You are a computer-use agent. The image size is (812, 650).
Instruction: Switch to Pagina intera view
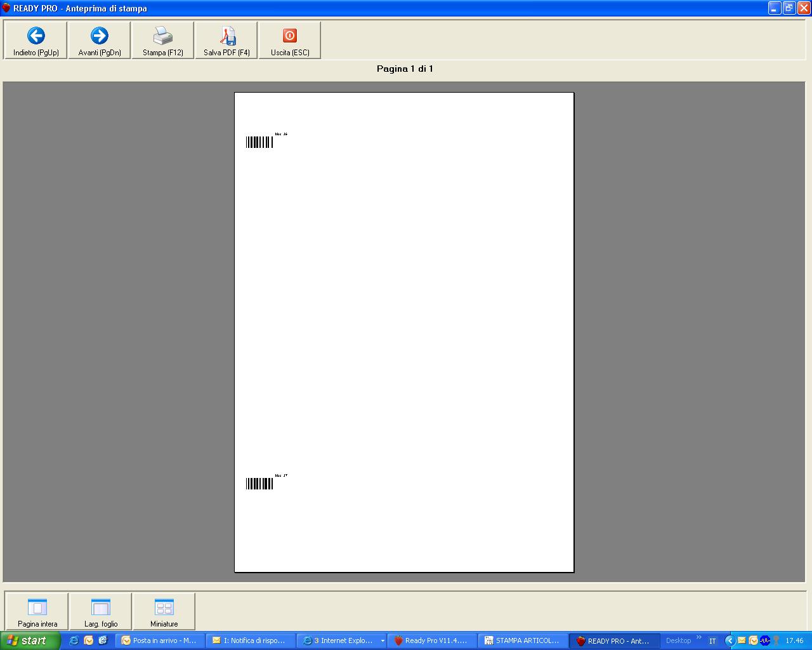click(37, 611)
